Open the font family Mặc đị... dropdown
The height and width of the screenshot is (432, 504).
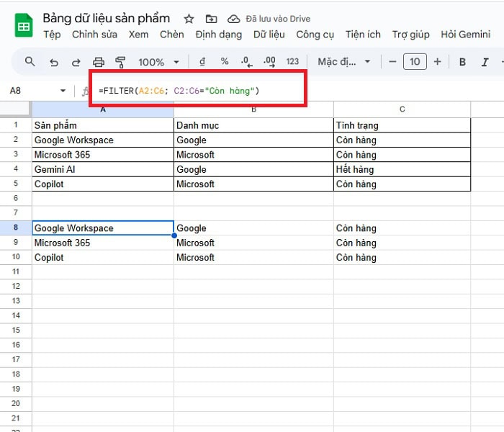(344, 61)
